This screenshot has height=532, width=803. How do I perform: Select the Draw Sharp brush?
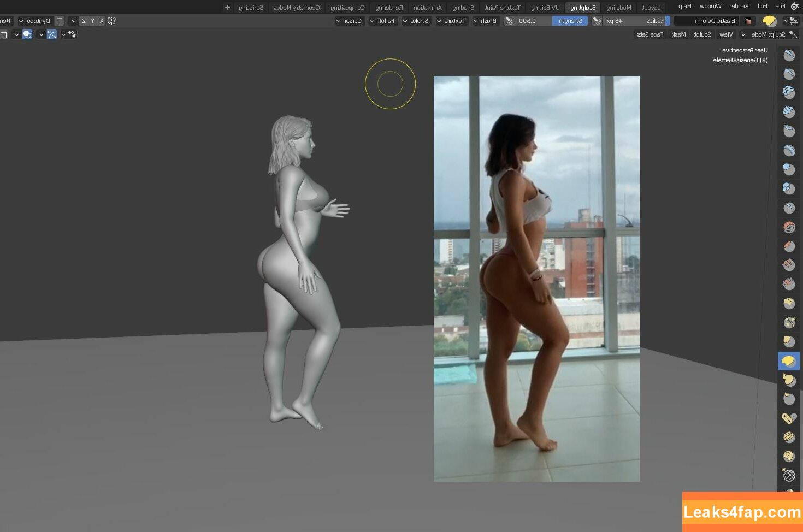tap(789, 74)
